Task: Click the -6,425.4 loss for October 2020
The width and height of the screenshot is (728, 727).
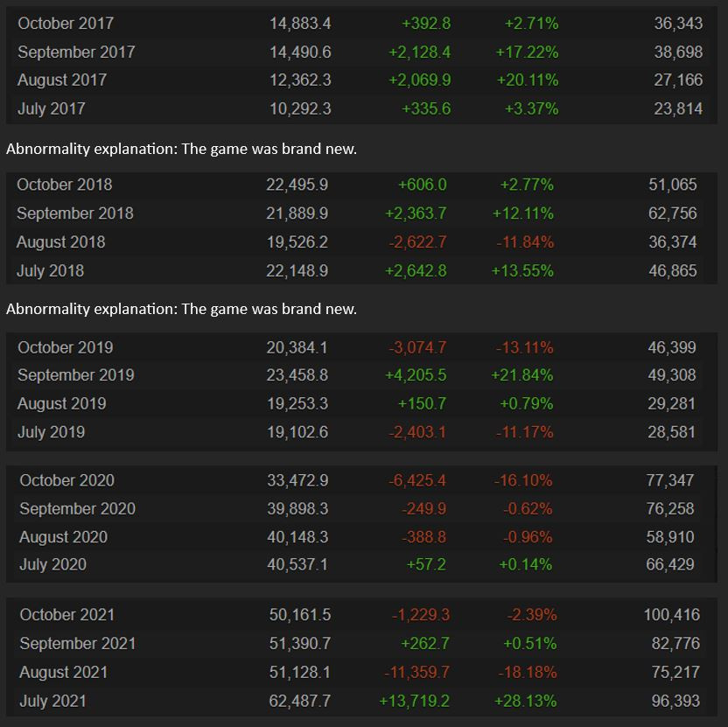Action: click(x=417, y=480)
